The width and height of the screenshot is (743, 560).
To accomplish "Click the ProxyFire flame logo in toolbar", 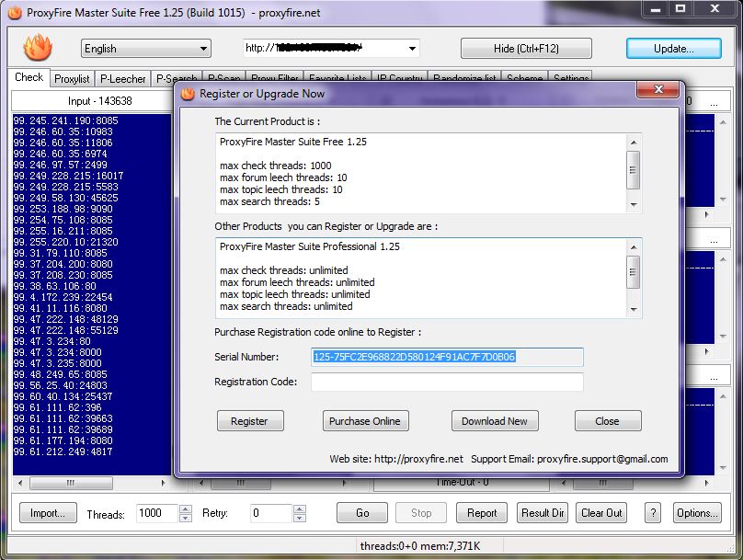I will point(38,48).
